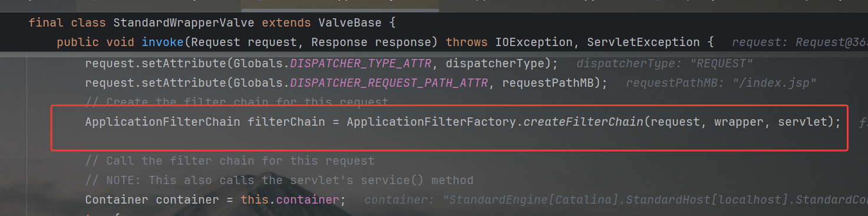Click the comment about servlet's service() method

point(279,180)
